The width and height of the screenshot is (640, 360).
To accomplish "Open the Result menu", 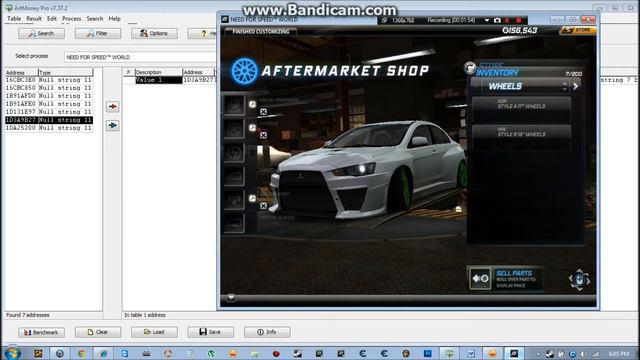I will pos(34,19).
